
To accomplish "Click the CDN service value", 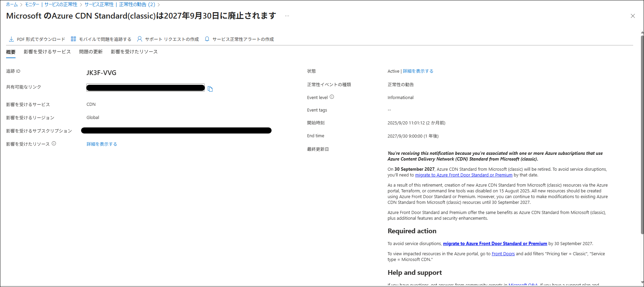I will (x=91, y=104).
